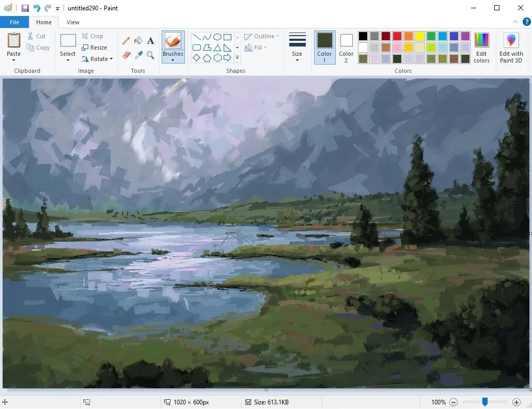The height and width of the screenshot is (409, 532).
Task: Click the Crop button
Action: (x=92, y=36)
